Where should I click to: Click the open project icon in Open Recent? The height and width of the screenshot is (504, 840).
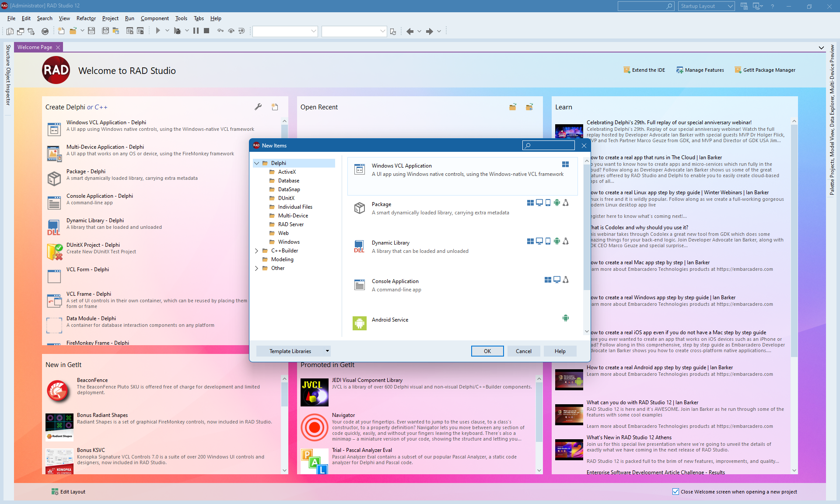(529, 107)
